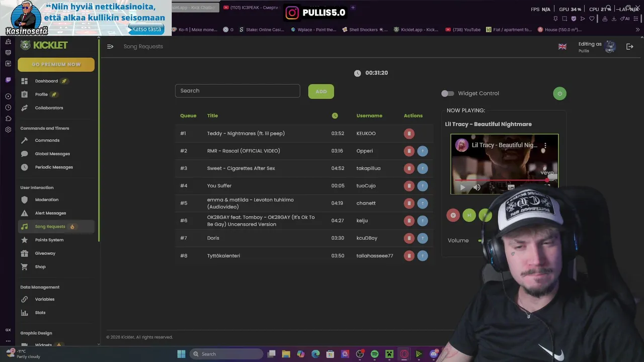
Task: Open Alert Messages page
Action: [50, 213]
